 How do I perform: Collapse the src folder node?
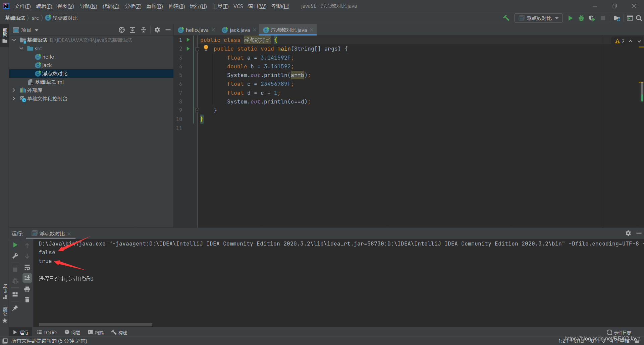click(21, 48)
